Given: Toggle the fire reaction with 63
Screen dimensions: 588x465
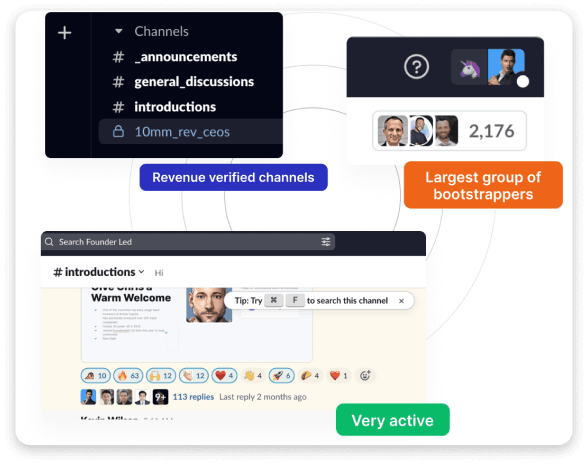Looking at the screenshot, I should (x=128, y=375).
